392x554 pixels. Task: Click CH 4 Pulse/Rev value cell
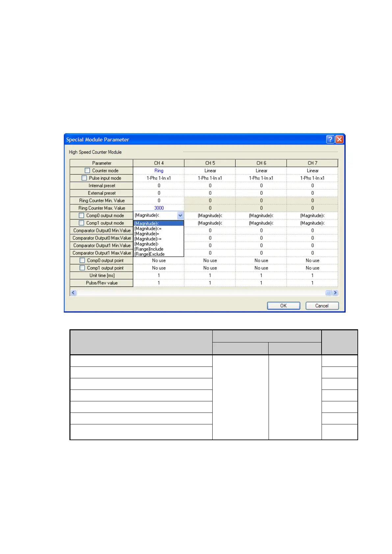159,283
